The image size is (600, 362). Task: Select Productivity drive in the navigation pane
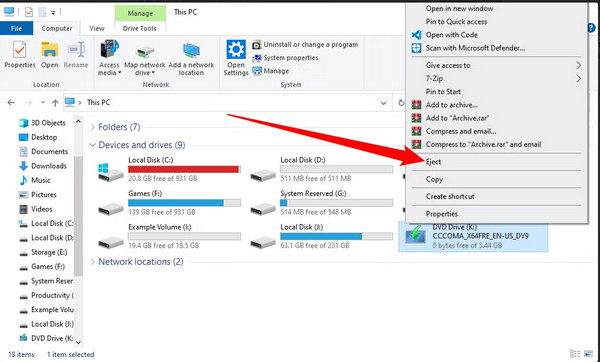pos(46,295)
